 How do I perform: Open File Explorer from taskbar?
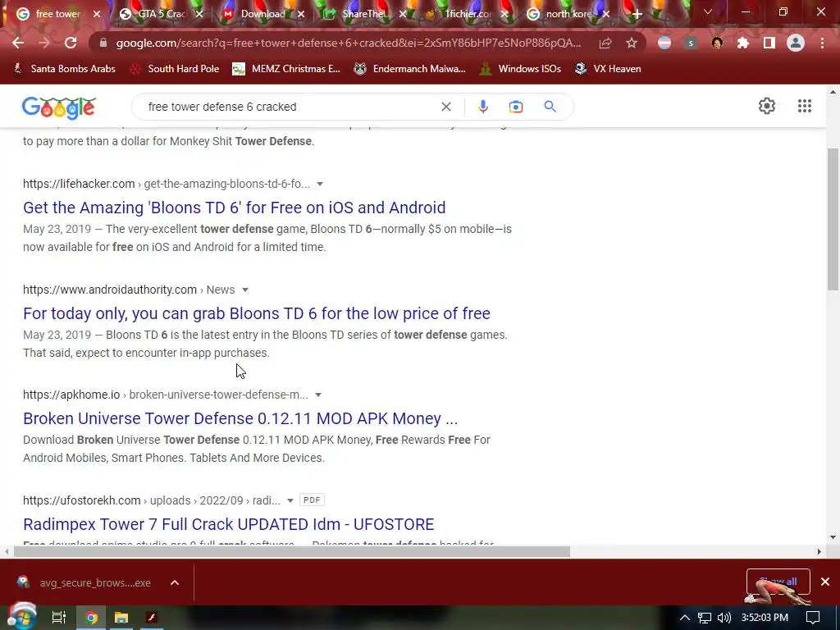click(x=121, y=618)
